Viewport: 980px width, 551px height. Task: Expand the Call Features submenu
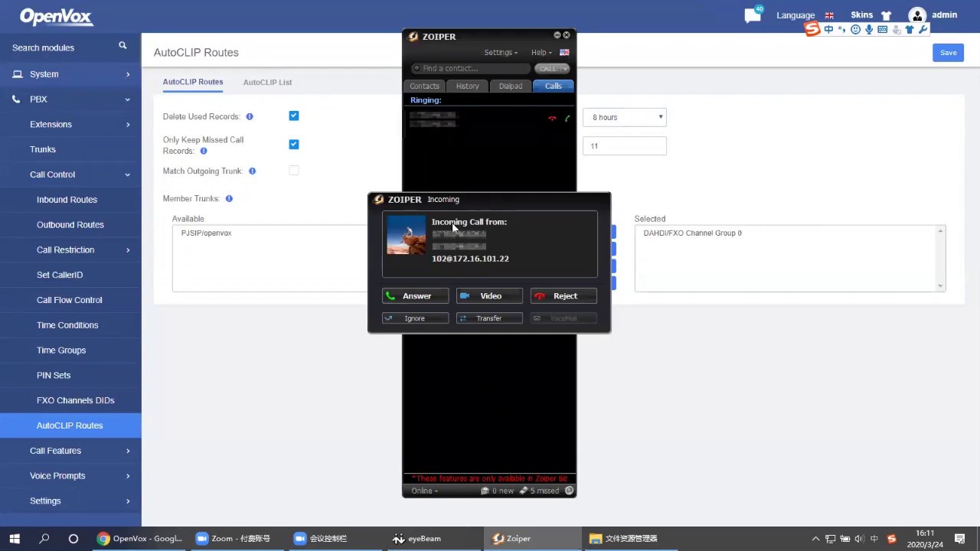click(x=70, y=451)
